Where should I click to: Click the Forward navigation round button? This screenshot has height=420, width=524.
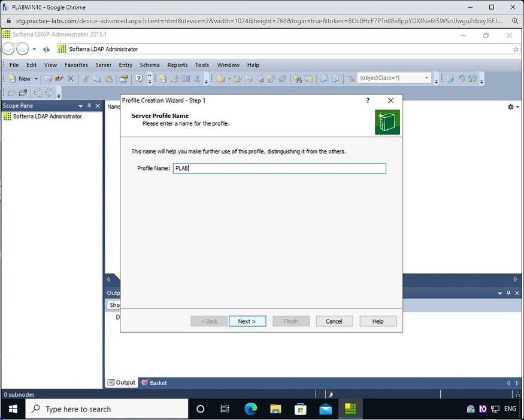coord(22,49)
